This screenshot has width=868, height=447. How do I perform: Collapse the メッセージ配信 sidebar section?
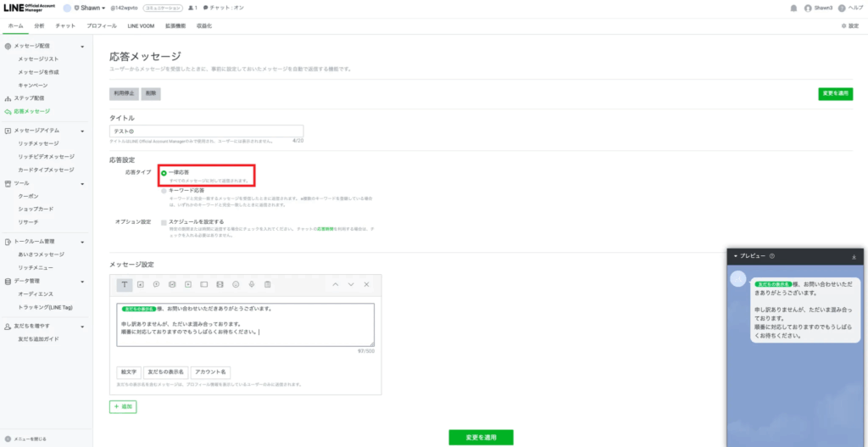tap(82, 47)
